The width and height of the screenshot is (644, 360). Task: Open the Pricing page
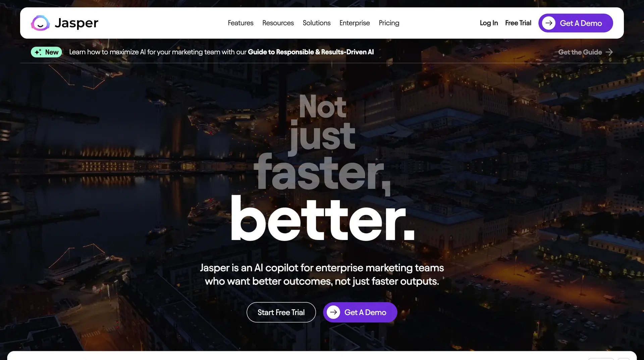(x=389, y=23)
